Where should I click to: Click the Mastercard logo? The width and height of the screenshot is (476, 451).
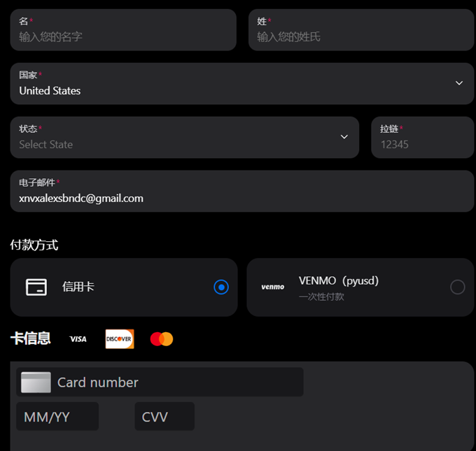click(162, 339)
